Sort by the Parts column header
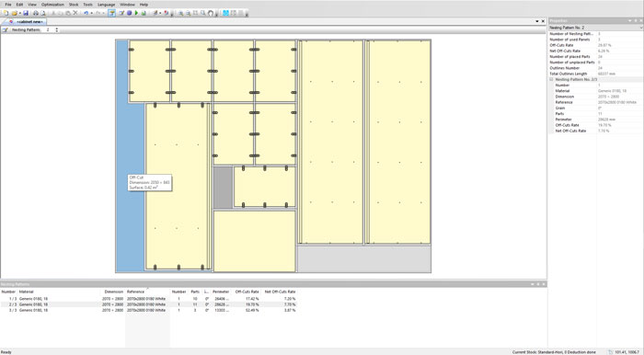644x355 pixels. click(195, 292)
